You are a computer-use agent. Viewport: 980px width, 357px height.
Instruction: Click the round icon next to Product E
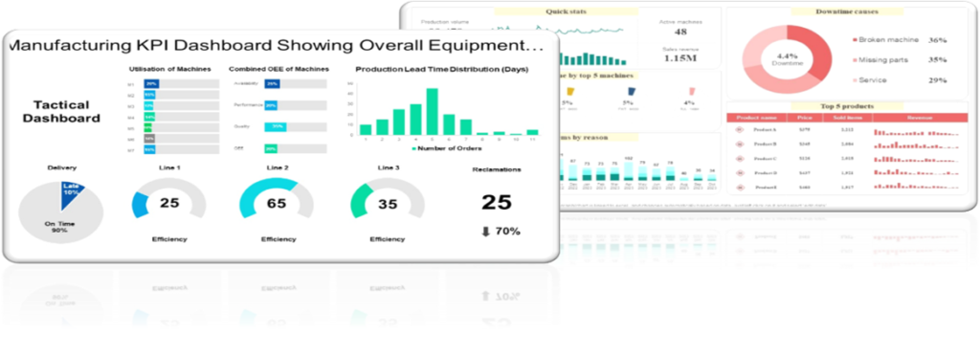(740, 187)
